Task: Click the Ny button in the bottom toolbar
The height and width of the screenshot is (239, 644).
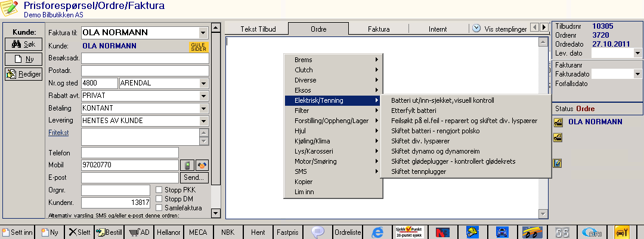Action: click(x=51, y=232)
